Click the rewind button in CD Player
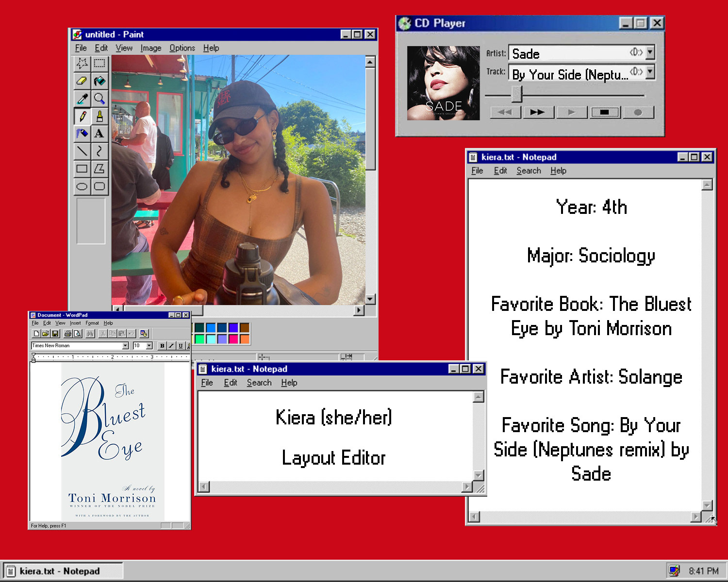The height and width of the screenshot is (582, 728). pyautogui.click(x=505, y=112)
